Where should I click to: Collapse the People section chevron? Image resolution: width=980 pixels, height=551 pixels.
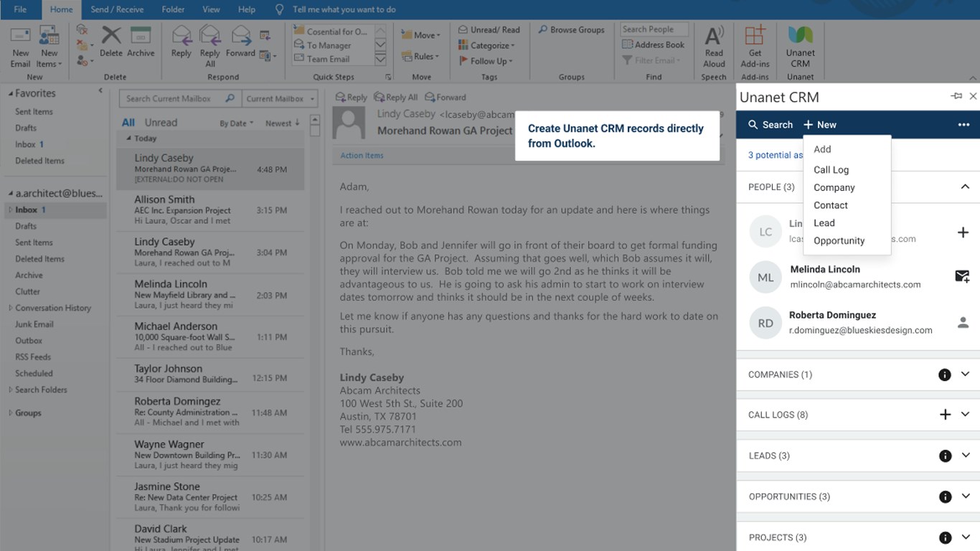pyautogui.click(x=965, y=187)
